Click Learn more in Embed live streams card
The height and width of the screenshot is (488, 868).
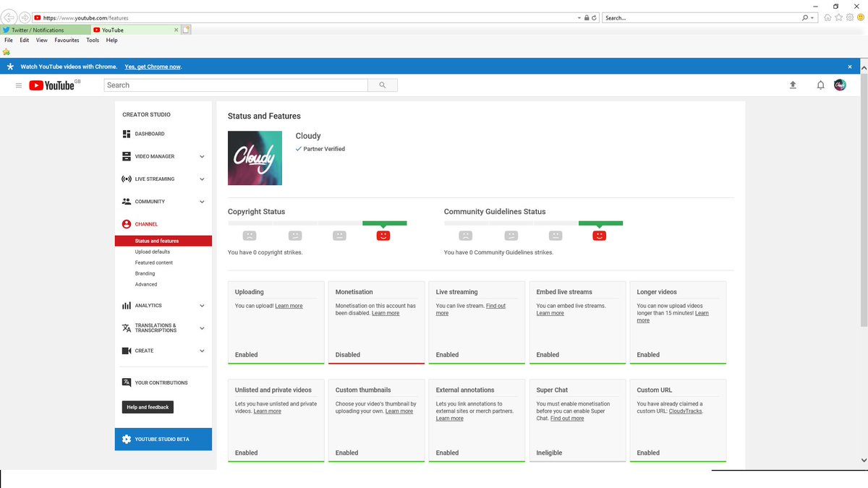tap(550, 313)
